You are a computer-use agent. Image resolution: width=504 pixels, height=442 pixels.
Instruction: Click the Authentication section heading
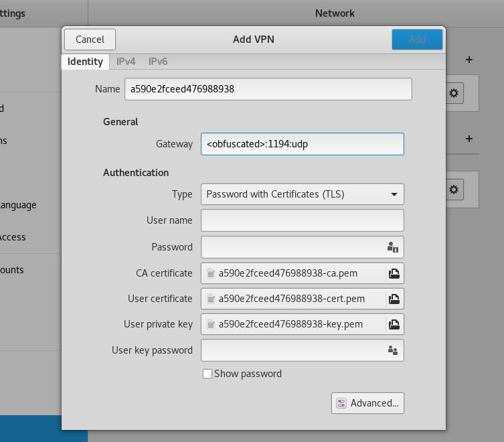tap(136, 173)
